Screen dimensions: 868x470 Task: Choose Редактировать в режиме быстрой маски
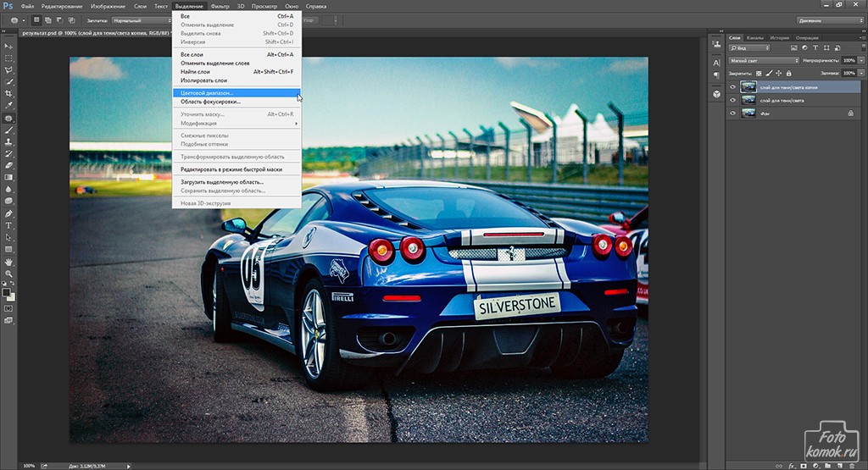coord(237,169)
